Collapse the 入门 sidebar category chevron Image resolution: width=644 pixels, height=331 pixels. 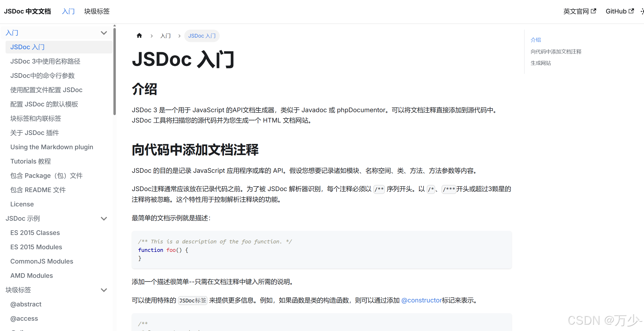pyautogui.click(x=104, y=33)
